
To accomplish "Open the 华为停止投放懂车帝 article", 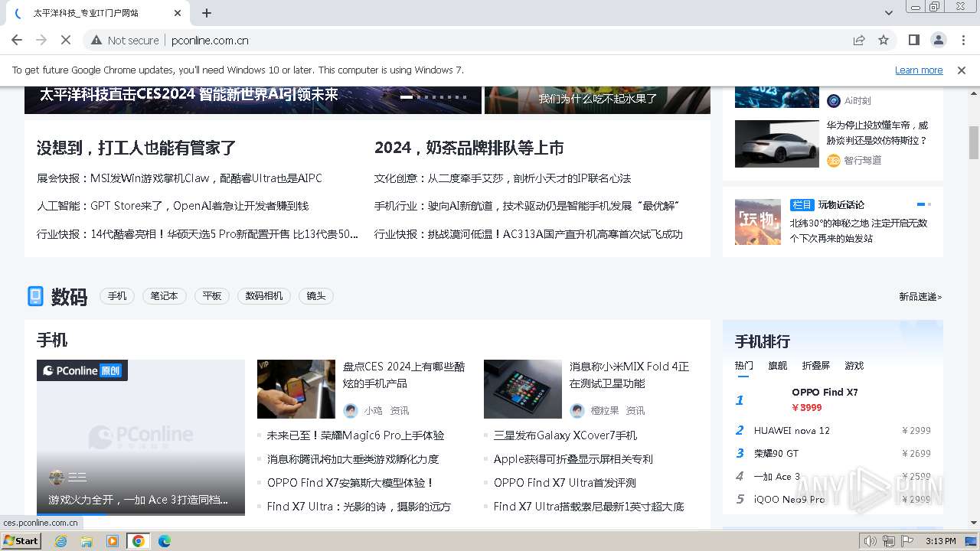I will (877, 132).
